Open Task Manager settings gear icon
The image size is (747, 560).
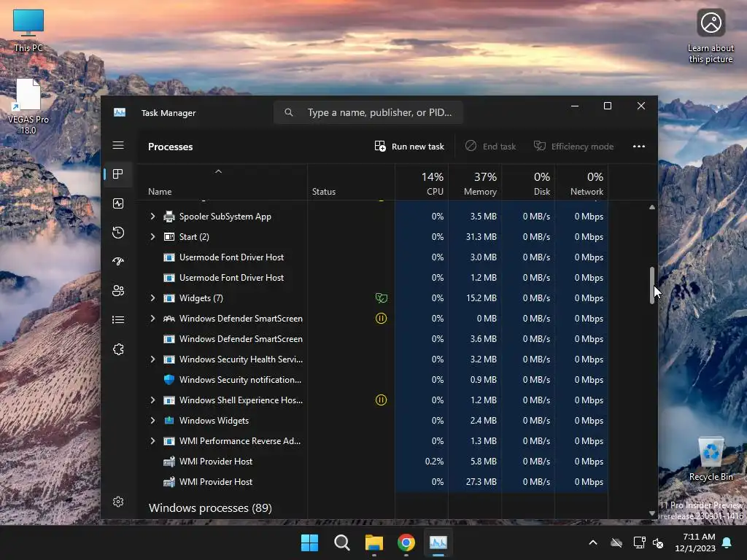118,502
